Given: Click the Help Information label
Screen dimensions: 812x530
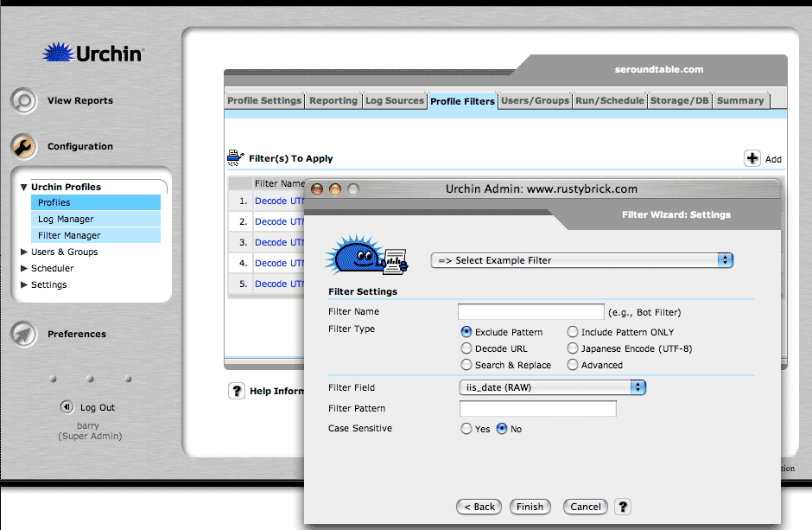Looking at the screenshot, I should [x=277, y=391].
